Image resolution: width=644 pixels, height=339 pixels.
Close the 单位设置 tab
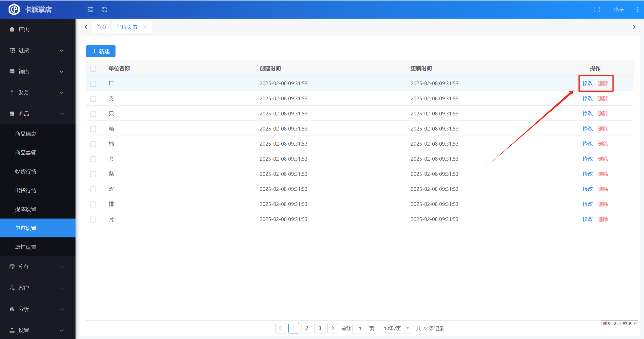(x=144, y=27)
